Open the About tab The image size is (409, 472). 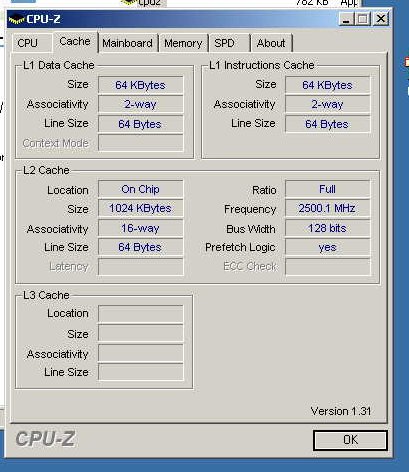[271, 43]
